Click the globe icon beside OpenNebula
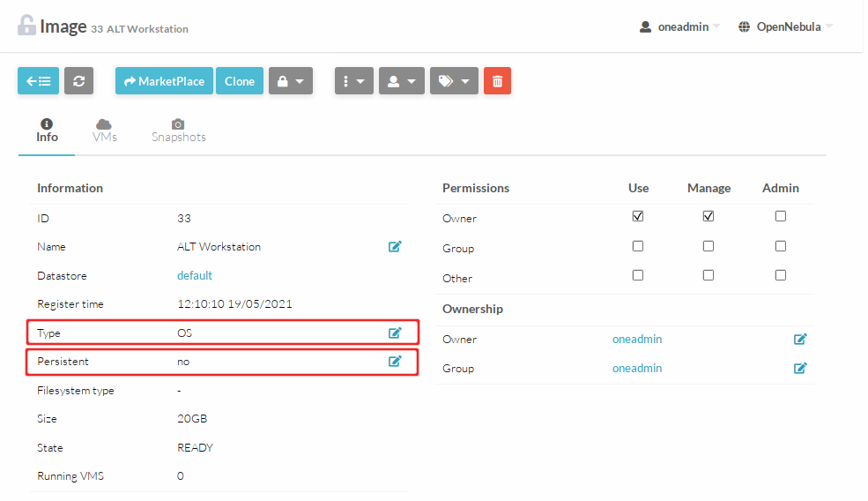 click(744, 26)
